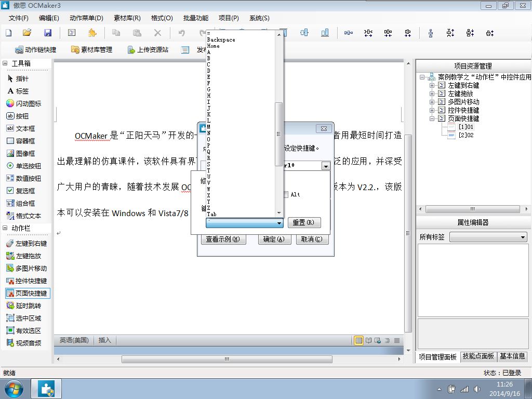This screenshot has height=399, width=532.
Task: Open the 动作菜单(D) menu
Action: coord(86,18)
